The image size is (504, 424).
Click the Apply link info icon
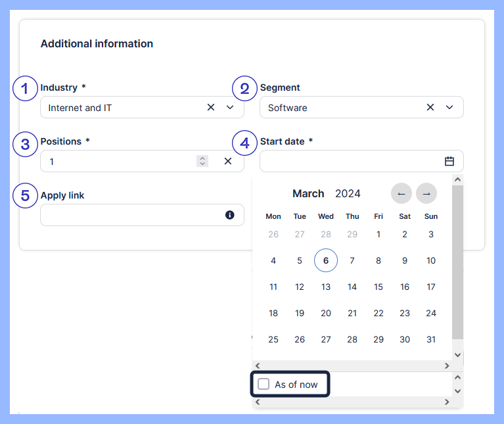(x=230, y=215)
